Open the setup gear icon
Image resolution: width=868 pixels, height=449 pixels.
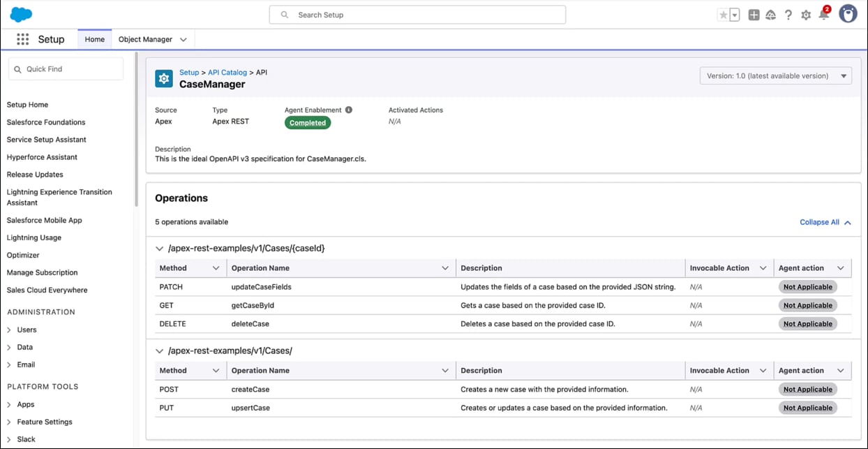[806, 15]
